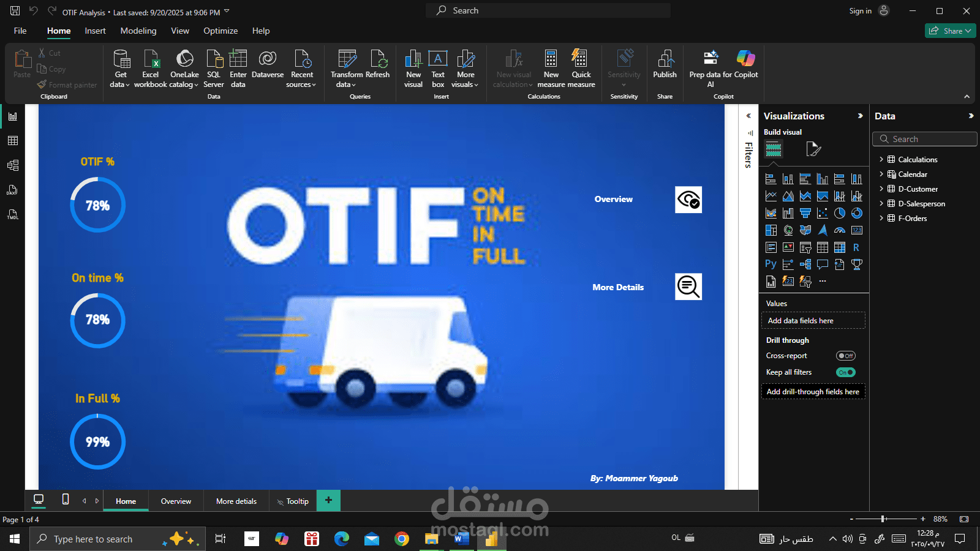Click the Search box in Data pane
The width and height of the screenshot is (980, 551).
point(924,139)
